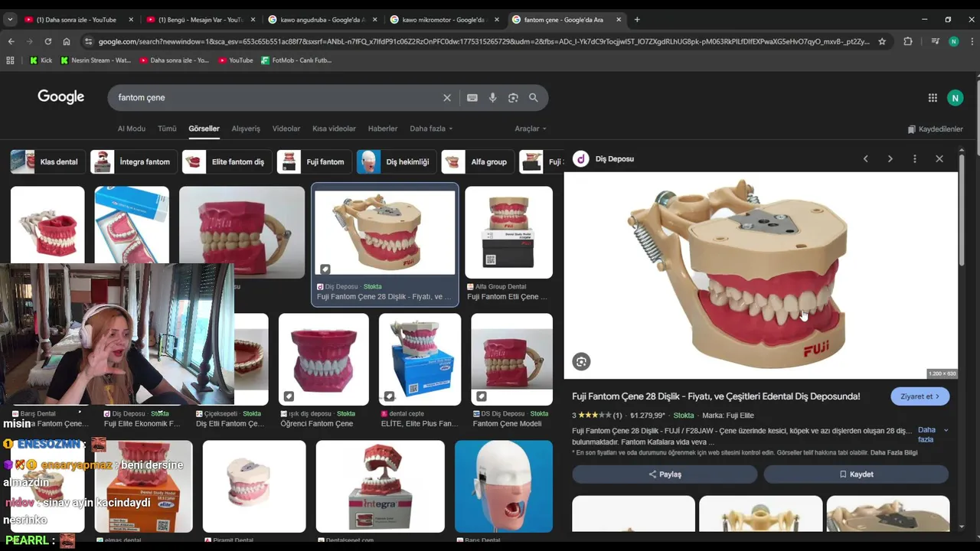Open the Fantom Çene Modeli thumbnail
This screenshot has height=551, width=980.
click(511, 359)
